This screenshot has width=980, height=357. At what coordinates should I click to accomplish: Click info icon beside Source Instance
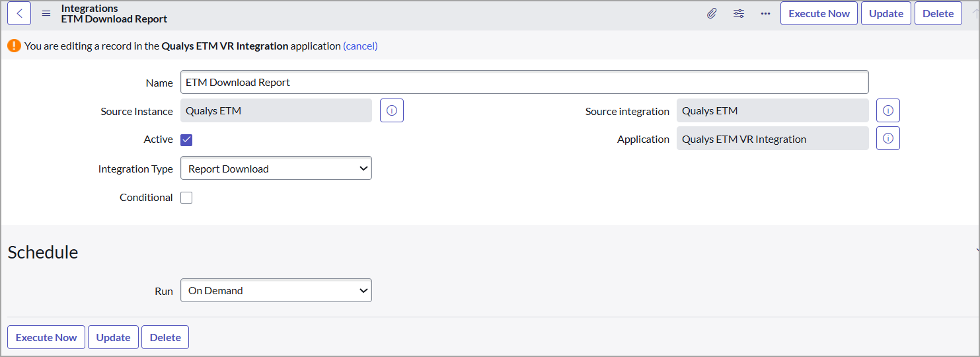pos(391,111)
